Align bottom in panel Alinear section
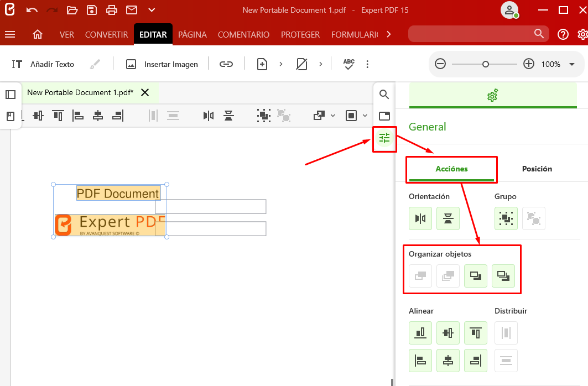The width and height of the screenshot is (588, 386). (x=420, y=333)
